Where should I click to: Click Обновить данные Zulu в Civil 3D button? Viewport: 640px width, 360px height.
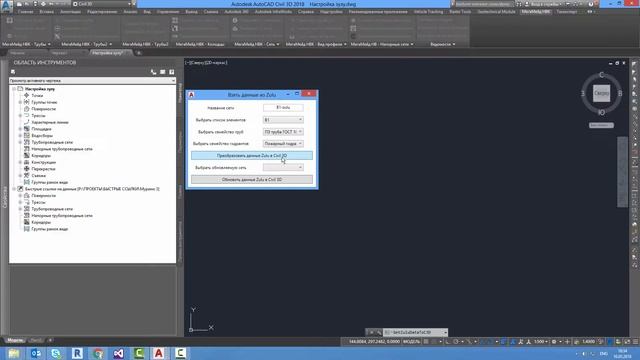pos(252,180)
